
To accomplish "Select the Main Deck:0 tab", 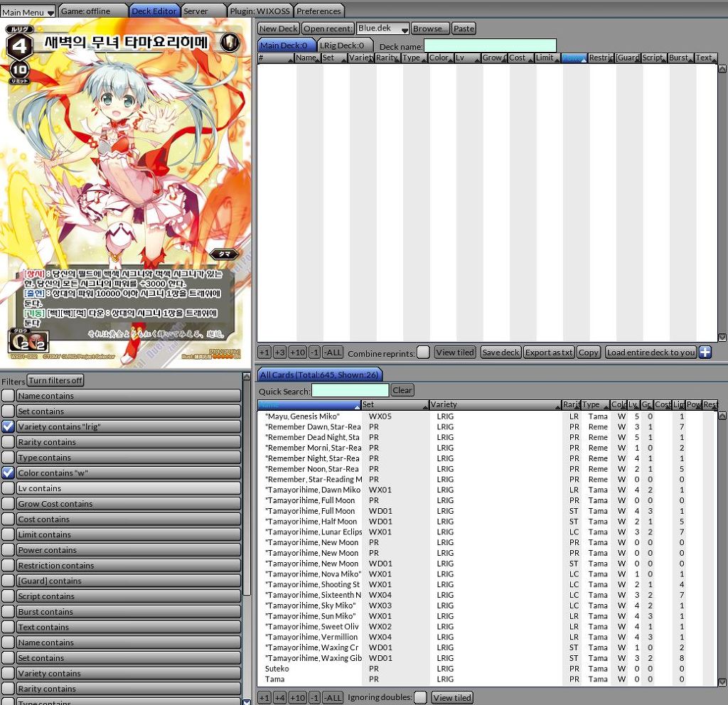I will [x=287, y=45].
